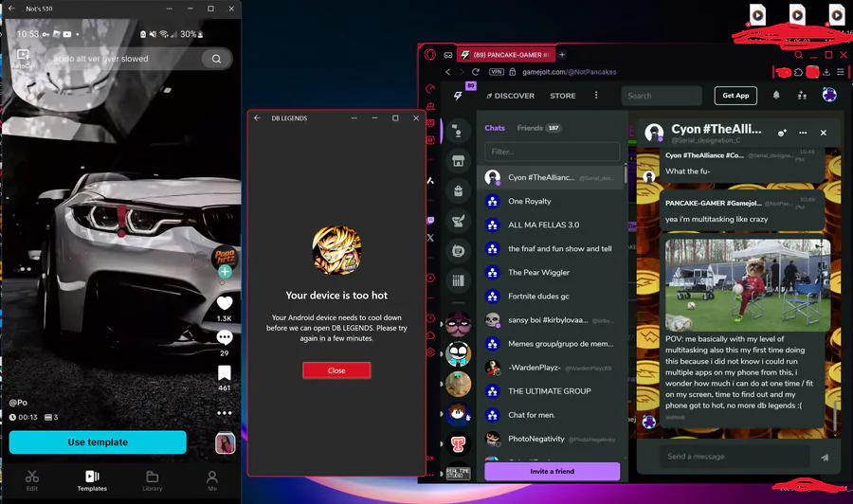
Task: Click send paper-plane icon
Action: [825, 458]
